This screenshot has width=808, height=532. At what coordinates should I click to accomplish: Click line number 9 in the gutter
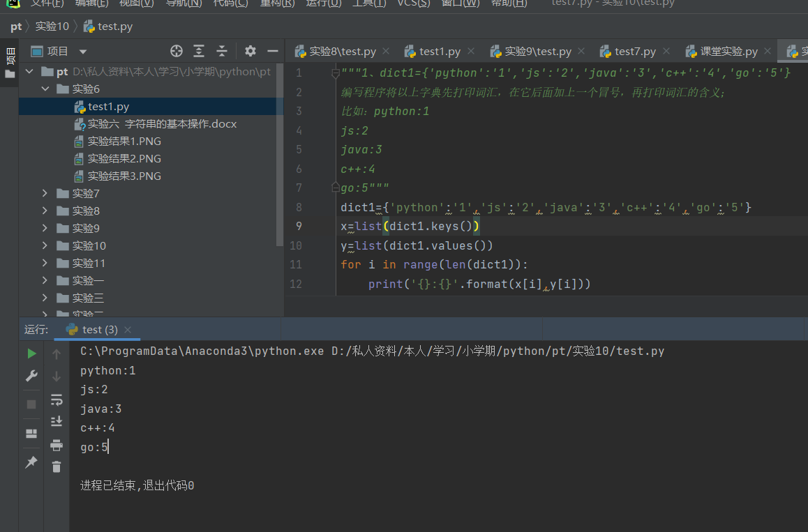tap(299, 226)
